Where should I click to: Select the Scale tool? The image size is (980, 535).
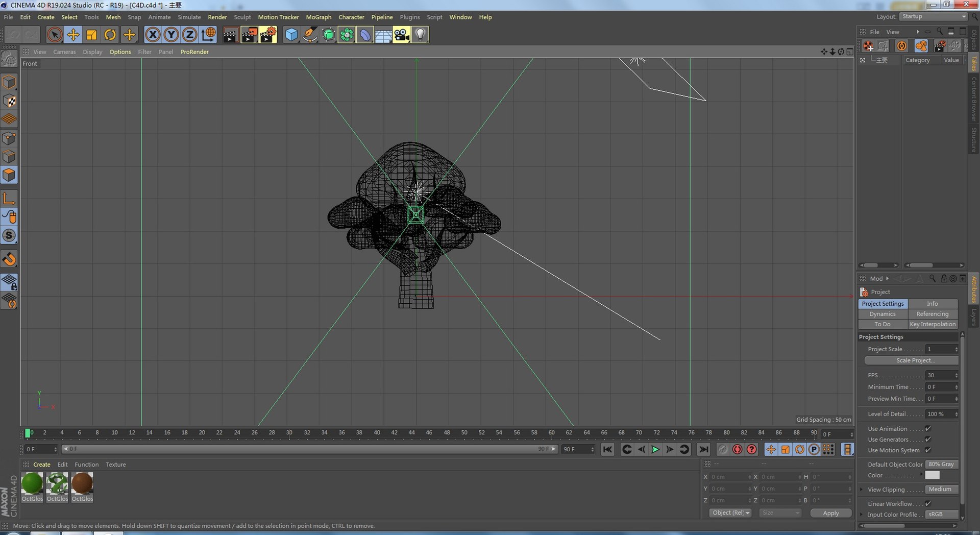tap(91, 35)
